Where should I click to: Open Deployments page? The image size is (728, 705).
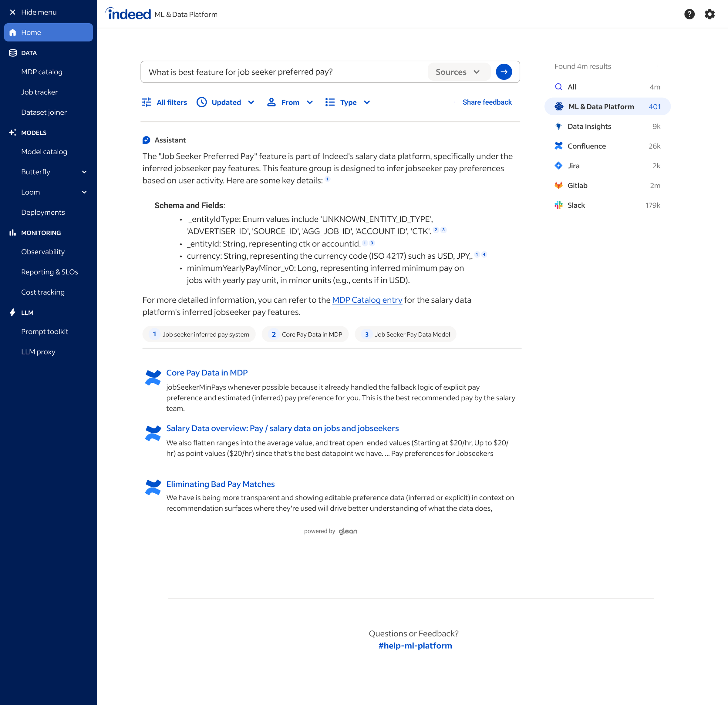[x=43, y=212]
